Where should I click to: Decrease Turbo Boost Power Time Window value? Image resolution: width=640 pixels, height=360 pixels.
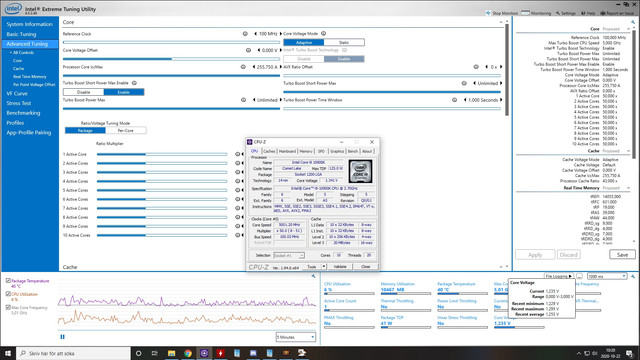[465, 100]
